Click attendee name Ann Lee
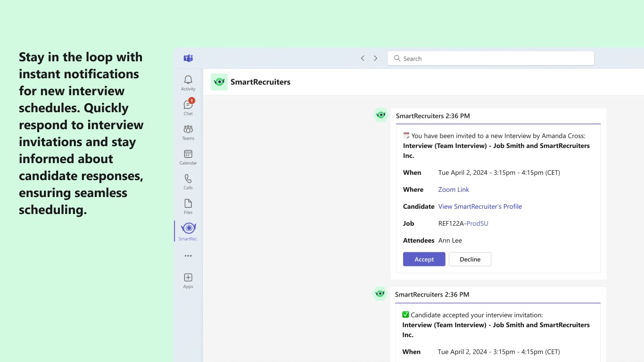 point(450,240)
